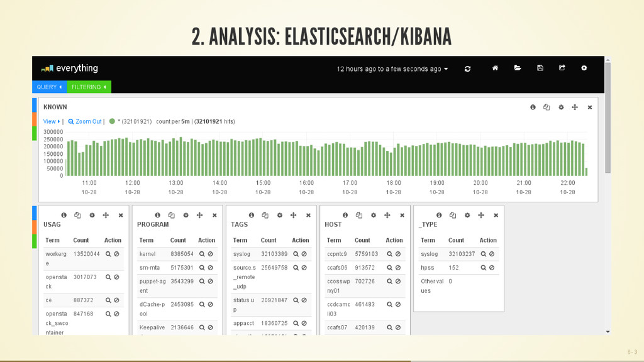Show info for the USAG panel

coord(64,215)
